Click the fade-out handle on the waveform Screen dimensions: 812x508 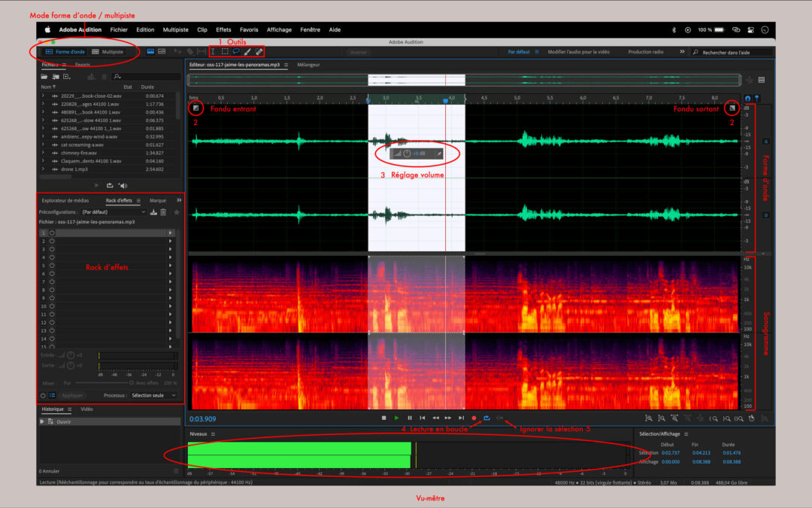pyautogui.click(x=731, y=108)
